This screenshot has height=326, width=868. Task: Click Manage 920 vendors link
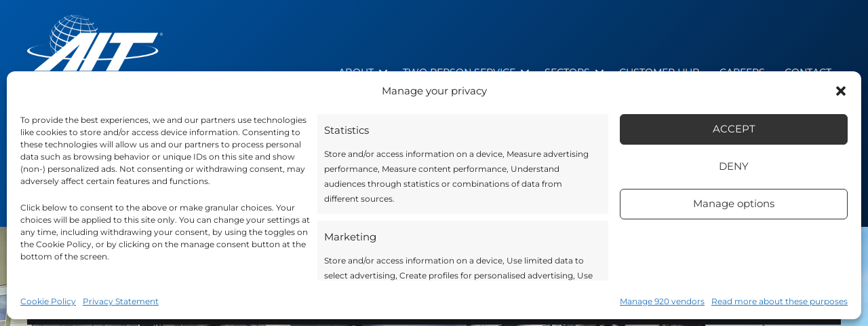[x=662, y=302]
